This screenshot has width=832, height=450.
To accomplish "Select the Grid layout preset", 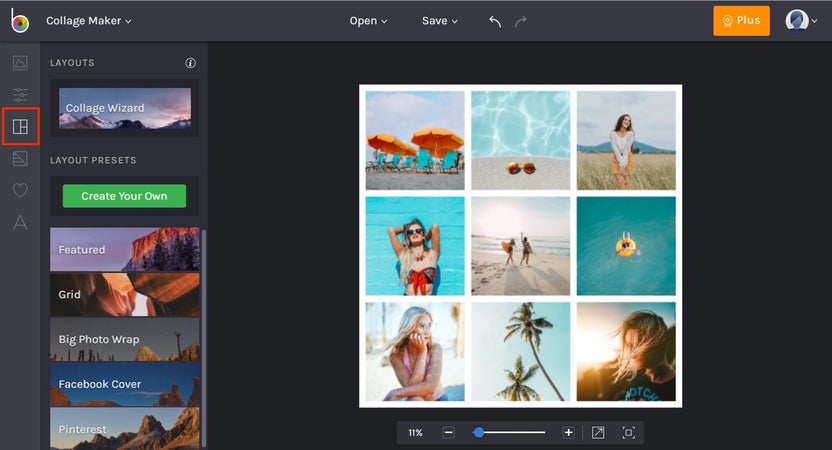I will tap(124, 295).
